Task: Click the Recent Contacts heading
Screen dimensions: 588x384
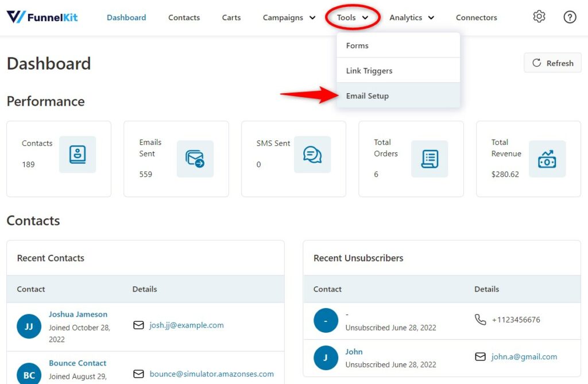Action: [51, 258]
